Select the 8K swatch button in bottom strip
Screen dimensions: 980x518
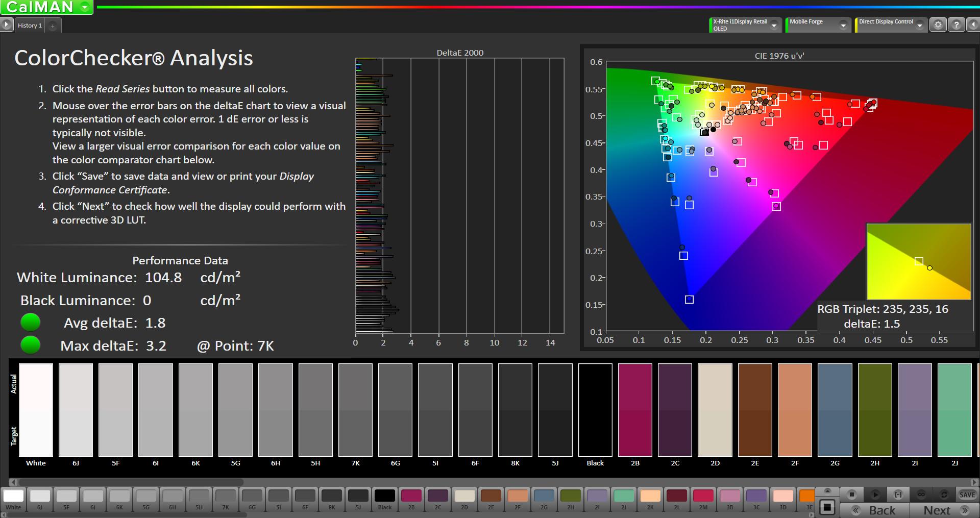332,500
